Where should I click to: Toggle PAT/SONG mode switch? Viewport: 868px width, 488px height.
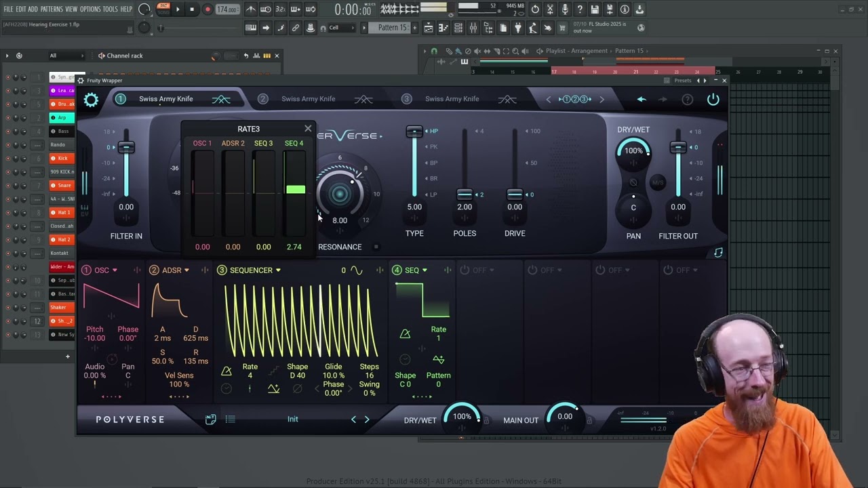(x=163, y=9)
